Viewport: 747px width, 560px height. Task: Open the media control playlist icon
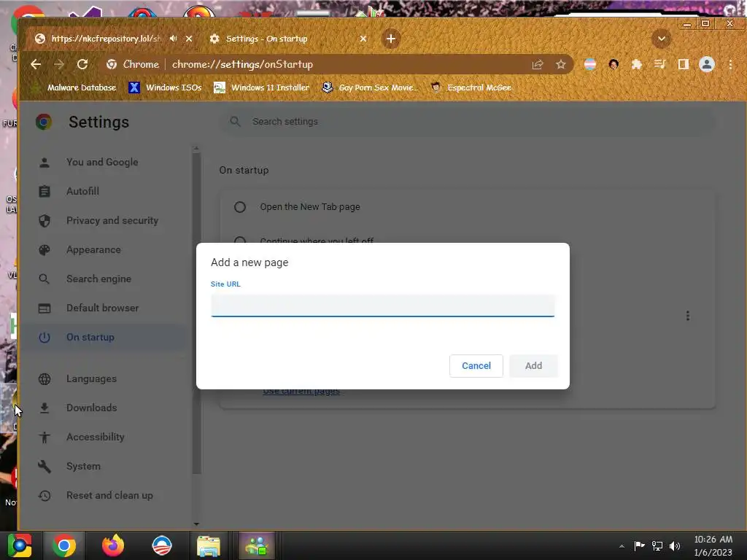tap(659, 64)
